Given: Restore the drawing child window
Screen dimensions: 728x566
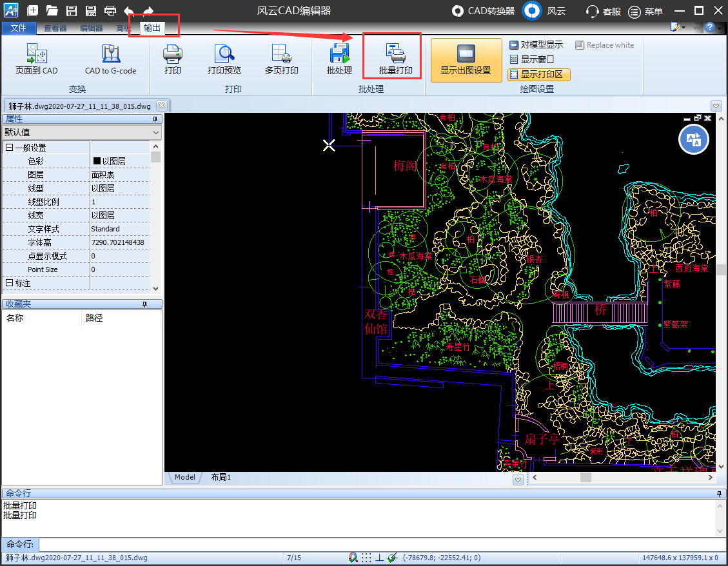Looking at the screenshot, I should [698, 118].
